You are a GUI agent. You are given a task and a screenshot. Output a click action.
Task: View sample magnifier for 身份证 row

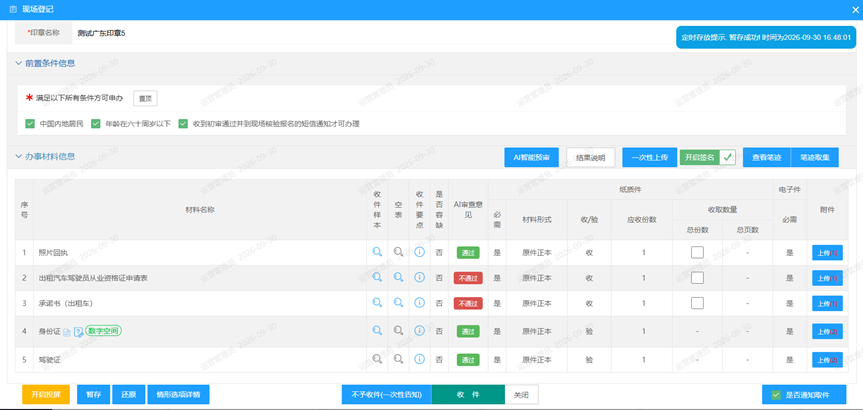point(377,330)
